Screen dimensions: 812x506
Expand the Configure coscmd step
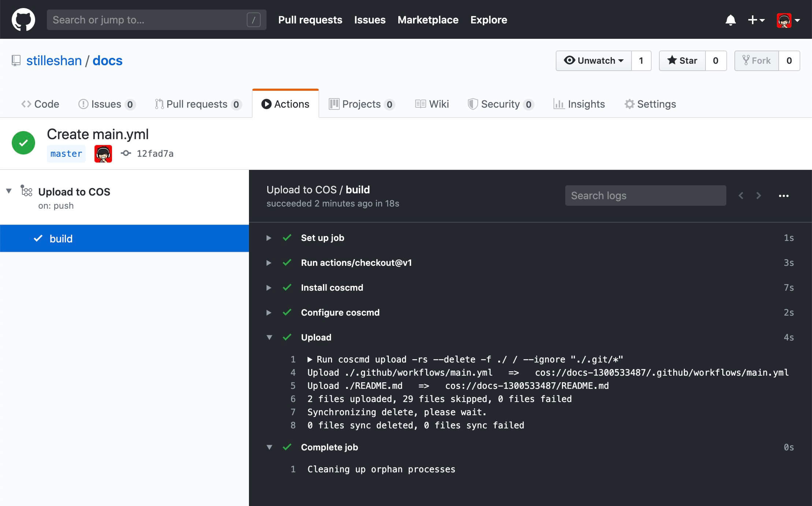point(269,313)
